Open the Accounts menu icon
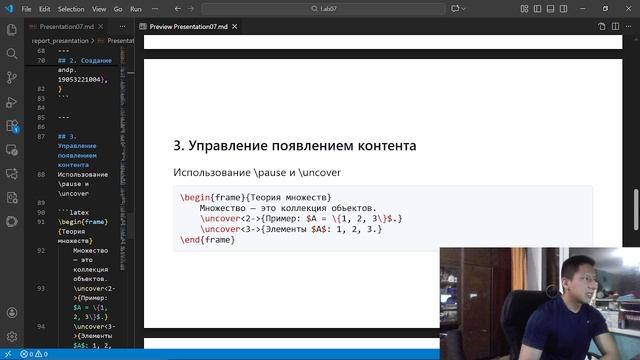 (12, 313)
